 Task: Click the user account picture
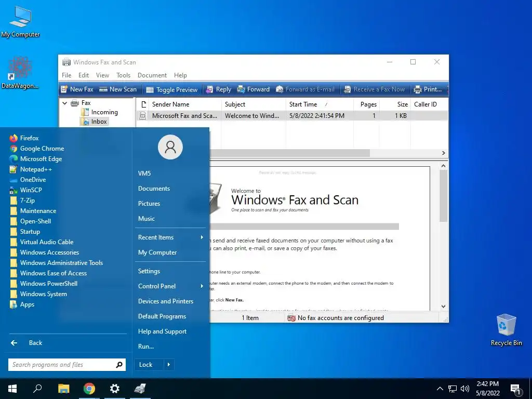pyautogui.click(x=170, y=147)
